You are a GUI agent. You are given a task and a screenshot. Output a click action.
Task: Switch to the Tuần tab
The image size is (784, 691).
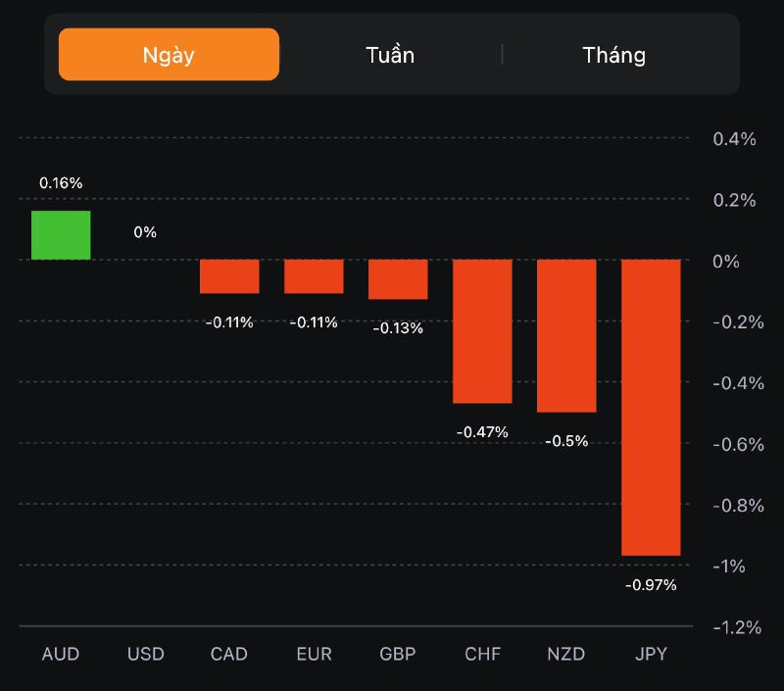[x=390, y=54]
